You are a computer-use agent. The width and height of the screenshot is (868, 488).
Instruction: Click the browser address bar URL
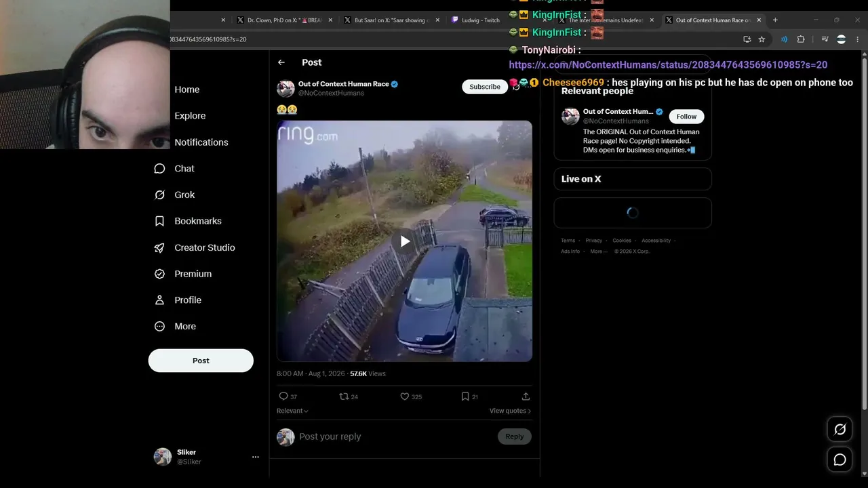point(209,39)
